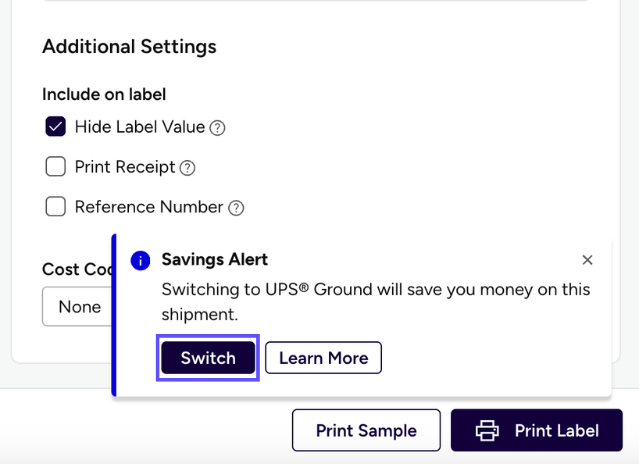Click the blue info icon in Savings Alert
The image size is (639, 464).
(x=141, y=260)
